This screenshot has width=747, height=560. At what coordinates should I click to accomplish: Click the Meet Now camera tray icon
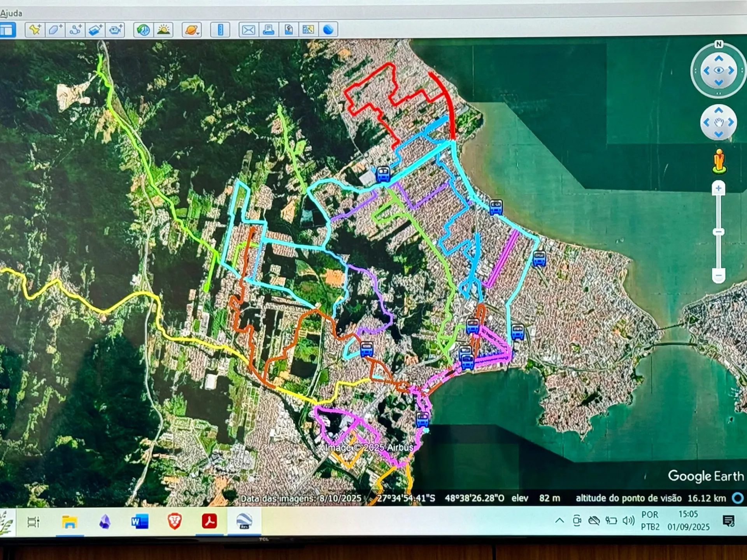(577, 520)
